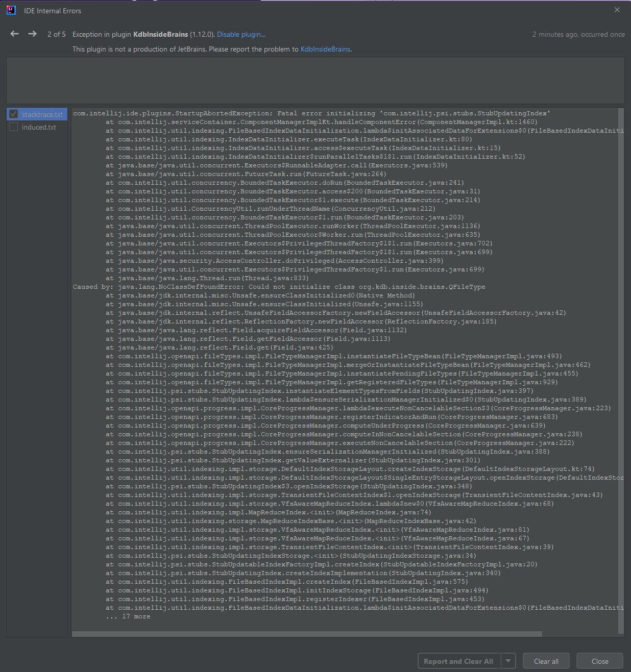Click the 'Caused by: java.lang.NoClassDefFoundError' line
The image size is (631, 672).
click(x=279, y=287)
